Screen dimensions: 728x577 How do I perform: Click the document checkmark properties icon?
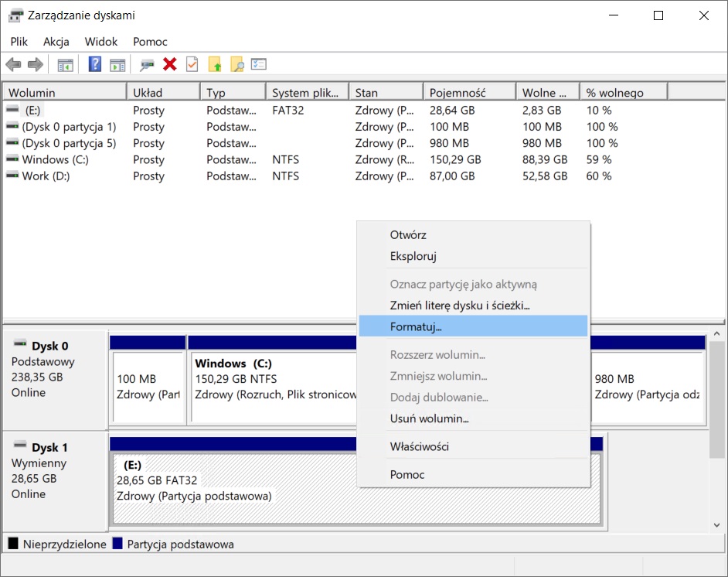192,65
